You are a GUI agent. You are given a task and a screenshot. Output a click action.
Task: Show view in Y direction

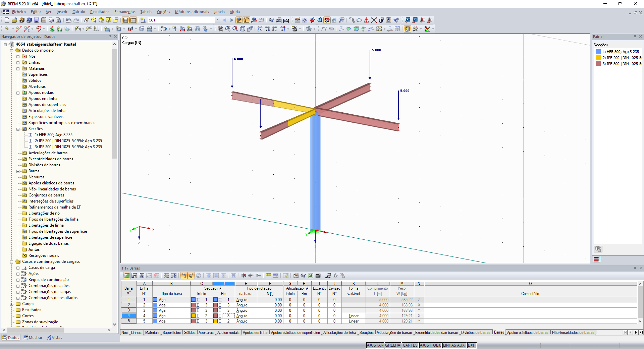[x=267, y=29]
